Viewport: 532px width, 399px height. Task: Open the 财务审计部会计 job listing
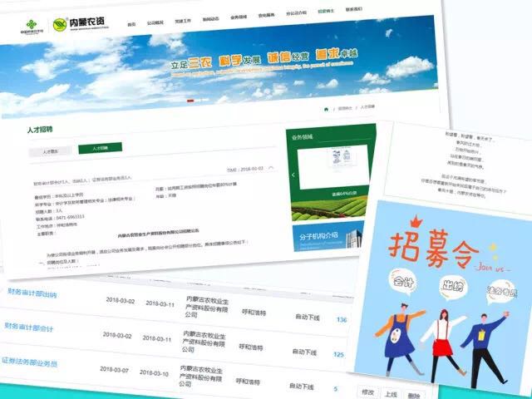tap(29, 328)
